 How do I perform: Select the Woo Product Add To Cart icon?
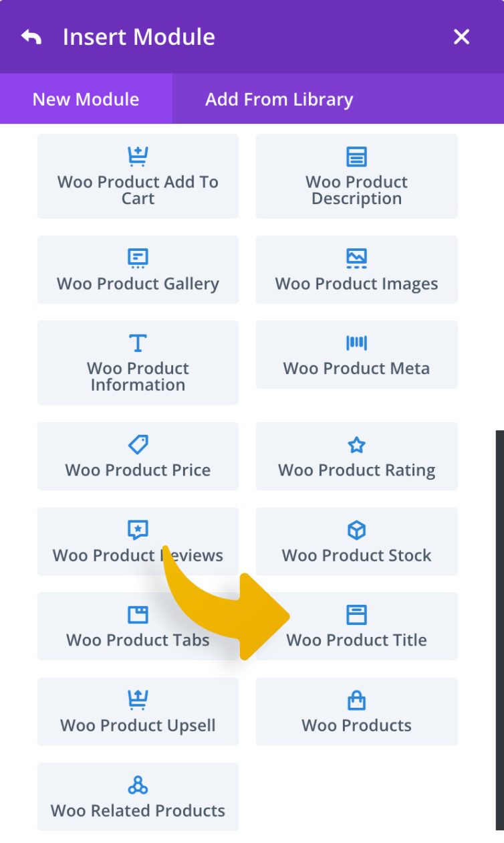pyautogui.click(x=138, y=157)
